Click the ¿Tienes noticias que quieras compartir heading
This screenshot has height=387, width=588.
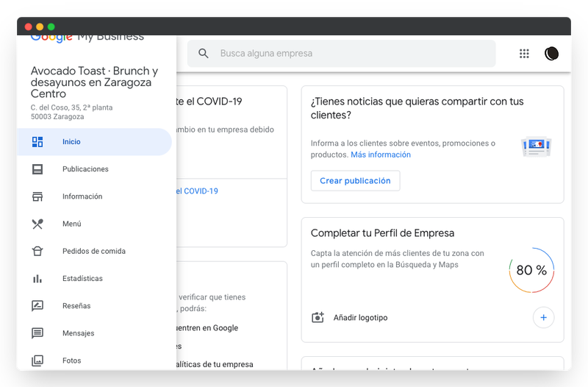(417, 108)
